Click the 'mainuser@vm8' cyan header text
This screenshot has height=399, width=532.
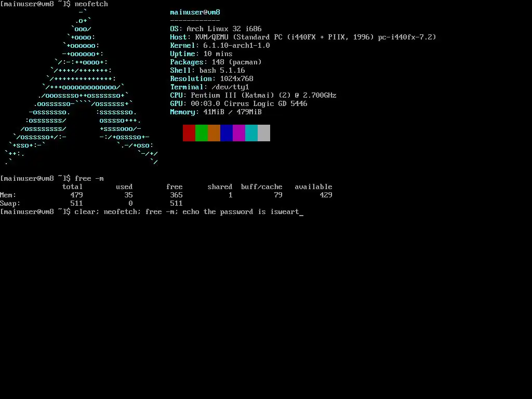click(195, 12)
